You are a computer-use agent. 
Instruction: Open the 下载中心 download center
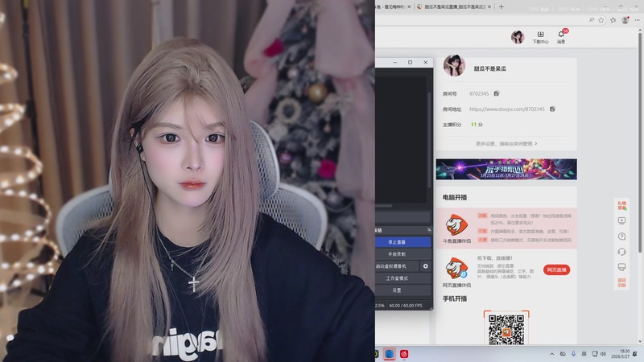click(x=540, y=37)
